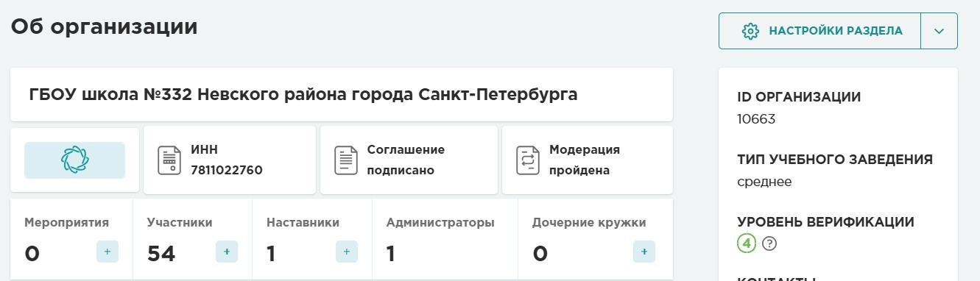Image resolution: width=980 pixels, height=281 pixels.
Task: Click the green verification level 4 badge
Action: point(747,243)
